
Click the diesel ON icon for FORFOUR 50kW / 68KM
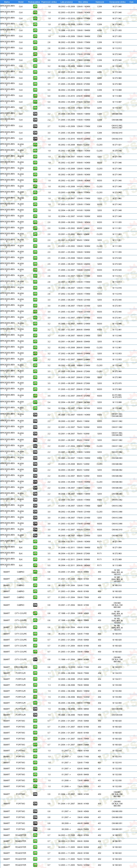[35, 709]
